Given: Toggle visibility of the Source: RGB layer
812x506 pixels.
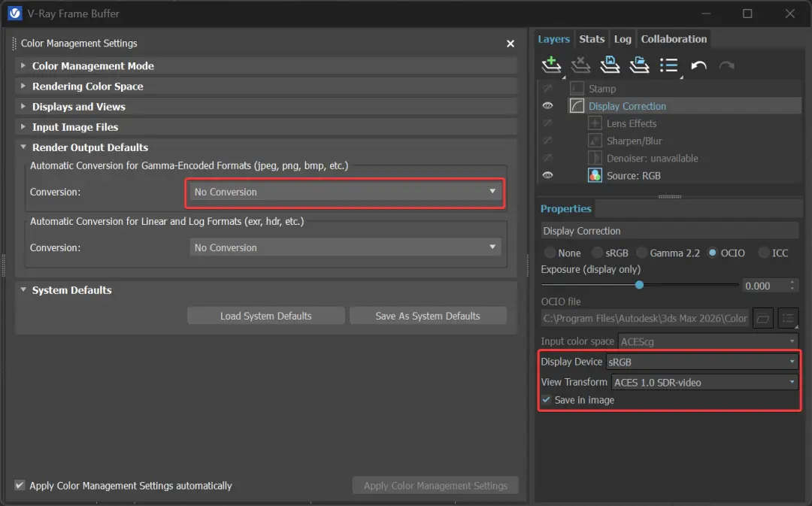Looking at the screenshot, I should pyautogui.click(x=547, y=176).
